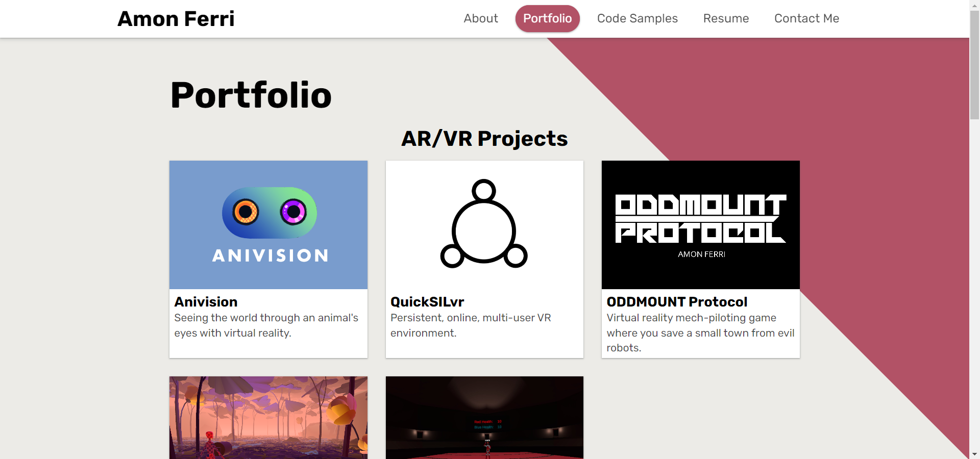The width and height of the screenshot is (980, 459).
Task: Open the QuickSILvr project title link
Action: [x=427, y=302]
